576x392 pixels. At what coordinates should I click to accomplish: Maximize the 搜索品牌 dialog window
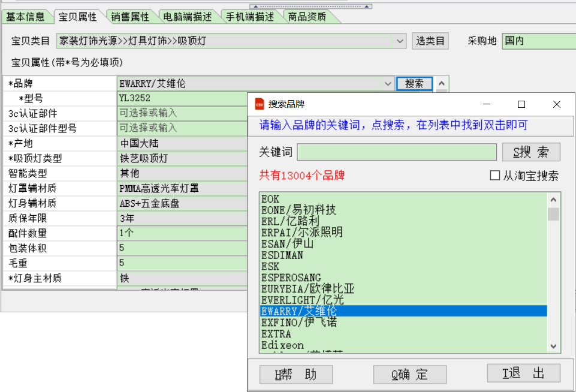click(521, 104)
